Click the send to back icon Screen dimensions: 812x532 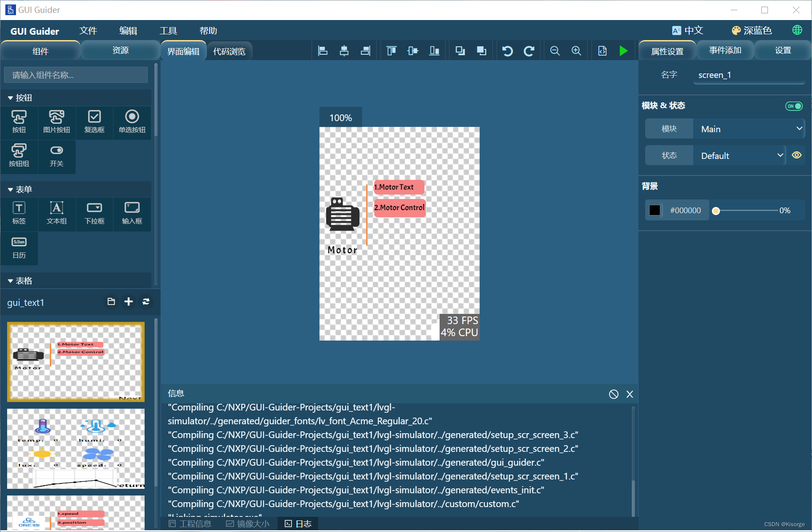click(481, 51)
